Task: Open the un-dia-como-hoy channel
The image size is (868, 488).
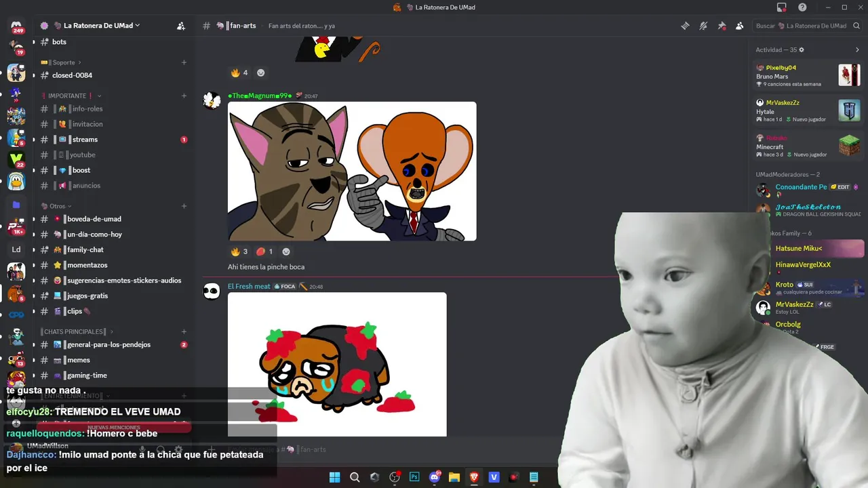Action: [114, 235]
